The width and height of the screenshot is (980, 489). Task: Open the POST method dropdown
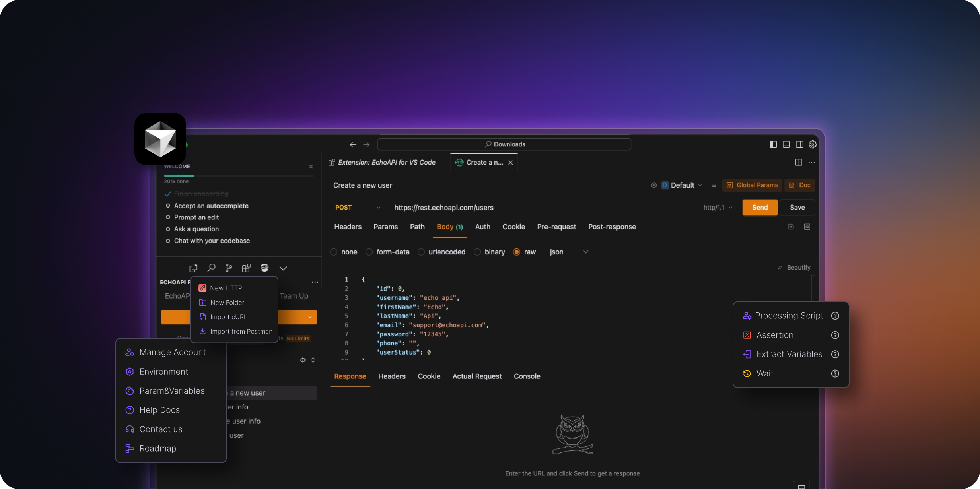pos(358,208)
